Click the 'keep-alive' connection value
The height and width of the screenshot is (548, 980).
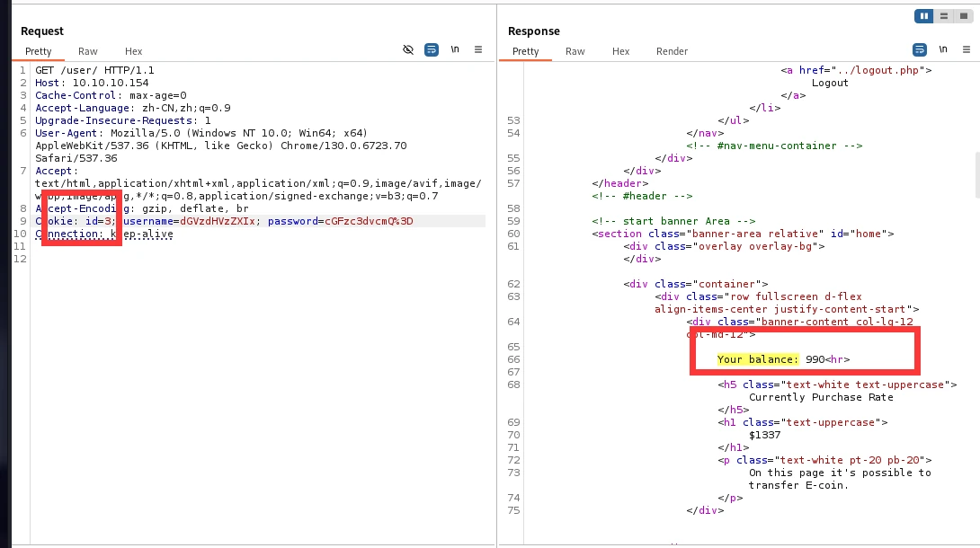pyautogui.click(x=142, y=234)
